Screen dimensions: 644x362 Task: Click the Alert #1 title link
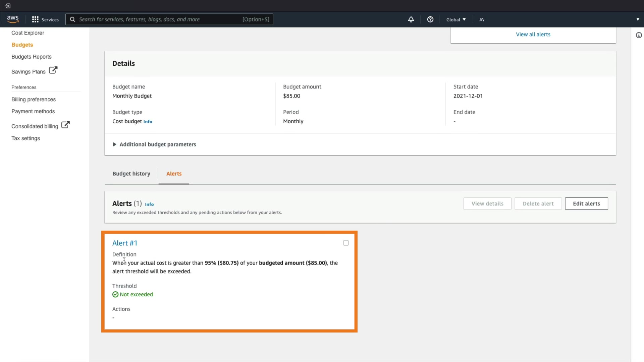point(125,243)
